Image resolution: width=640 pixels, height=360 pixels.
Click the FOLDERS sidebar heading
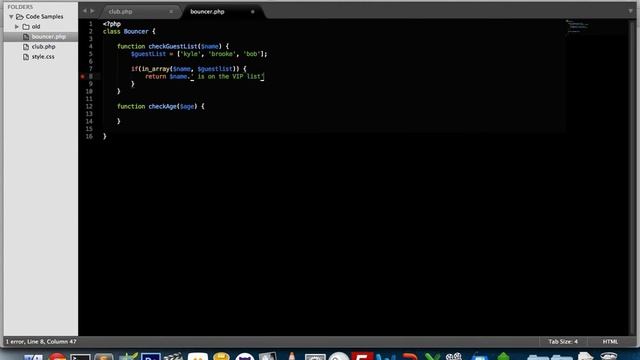[20, 7]
